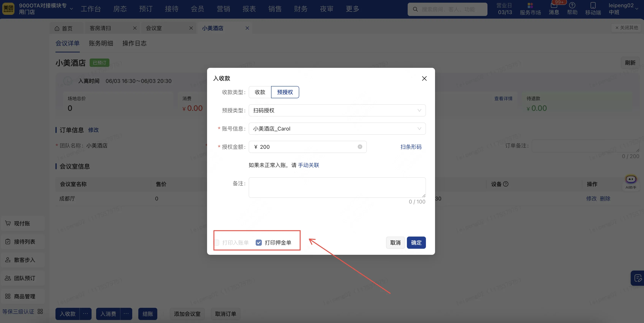Open the 房态 menu
The image size is (644, 323).
coord(120,9)
